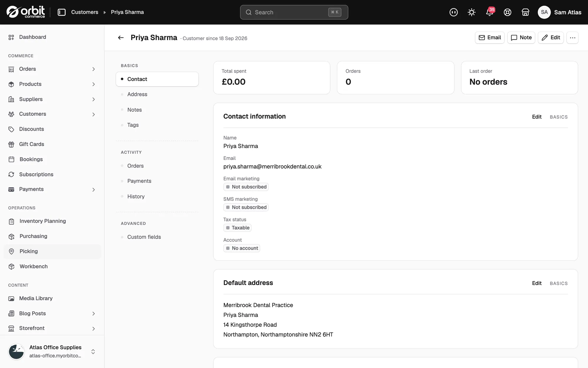Image resolution: width=588 pixels, height=368 pixels.
Task: Open the Atlas Office Supplies store switcher
Action: tap(52, 352)
